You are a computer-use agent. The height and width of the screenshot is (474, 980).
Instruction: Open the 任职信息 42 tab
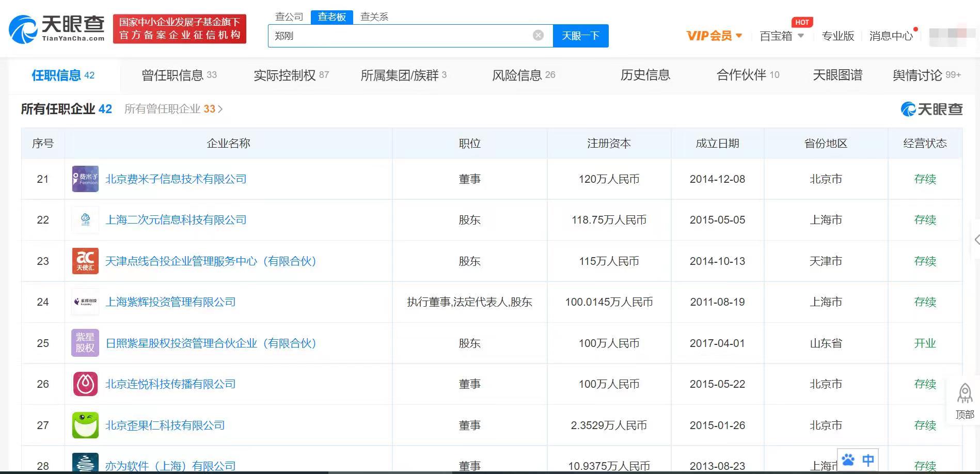point(63,75)
